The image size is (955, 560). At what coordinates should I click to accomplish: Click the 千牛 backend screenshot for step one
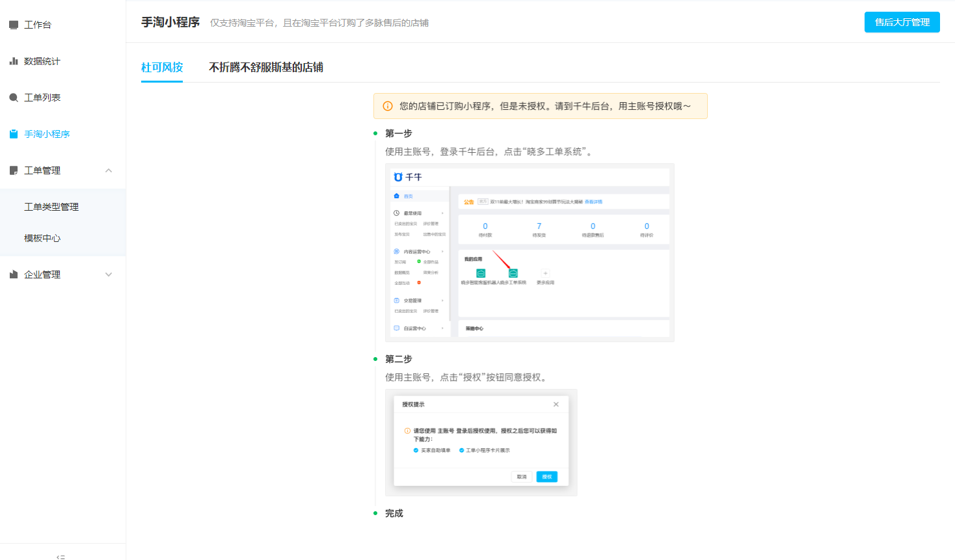coord(530,252)
